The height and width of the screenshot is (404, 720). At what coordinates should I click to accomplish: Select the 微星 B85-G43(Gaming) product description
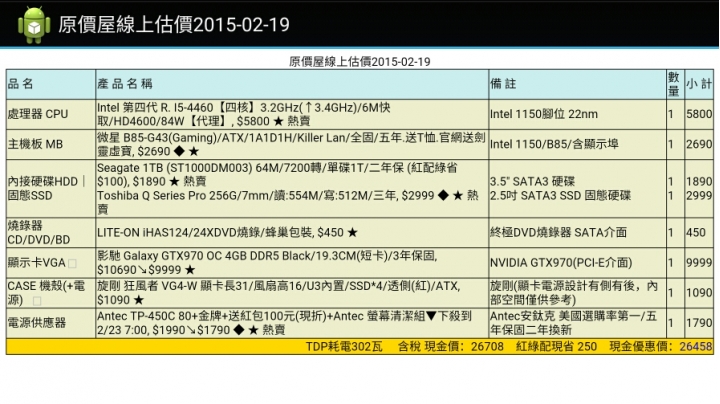(291, 145)
